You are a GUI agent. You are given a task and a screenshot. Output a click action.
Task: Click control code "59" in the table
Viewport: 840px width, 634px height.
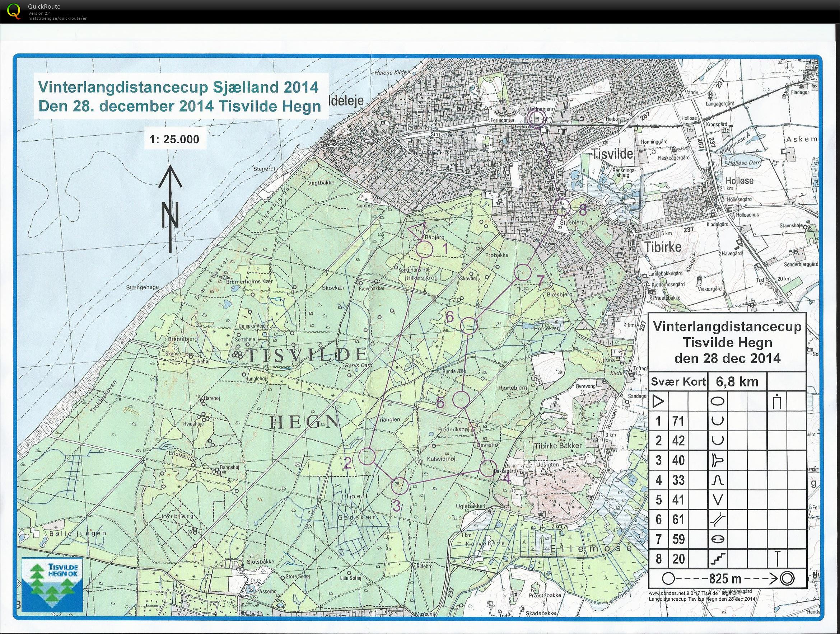click(678, 539)
